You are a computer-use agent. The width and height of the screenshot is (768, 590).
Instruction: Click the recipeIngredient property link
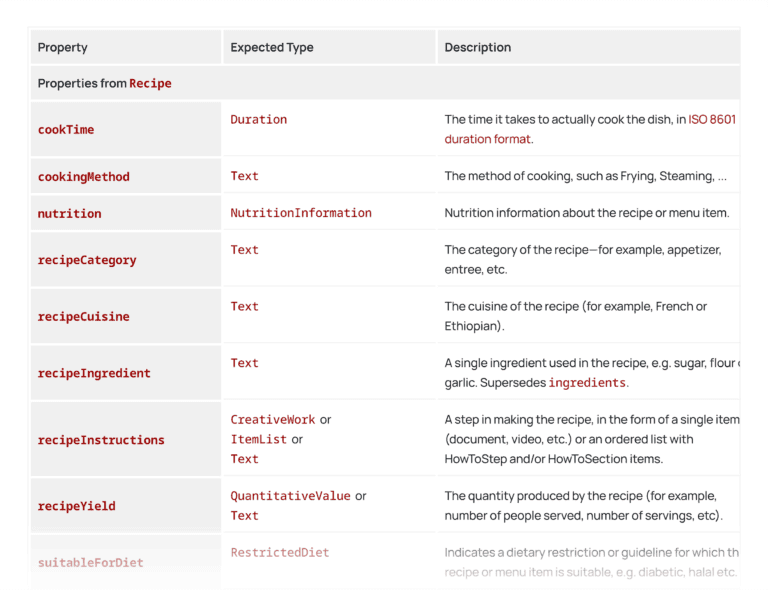pos(94,373)
